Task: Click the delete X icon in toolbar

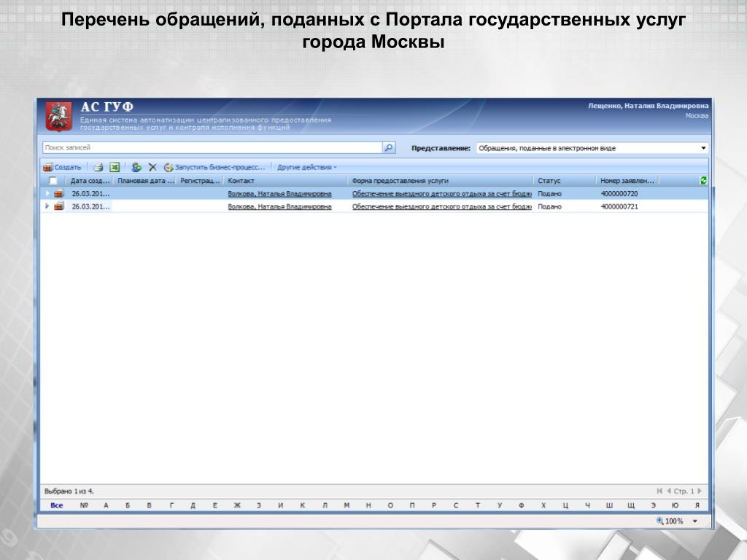Action: pyautogui.click(x=152, y=167)
